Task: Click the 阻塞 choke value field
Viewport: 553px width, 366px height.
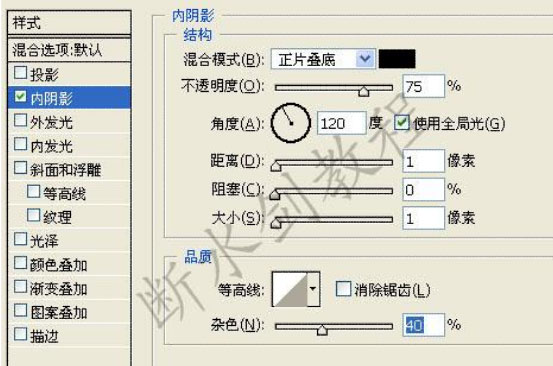Action: (423, 190)
